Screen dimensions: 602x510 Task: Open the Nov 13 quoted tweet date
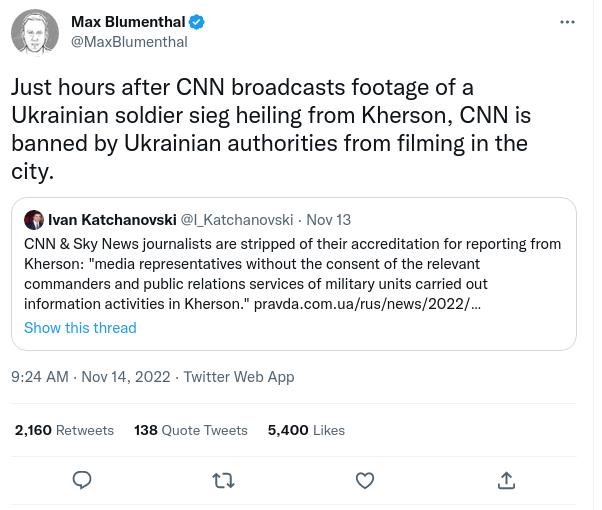click(x=328, y=220)
